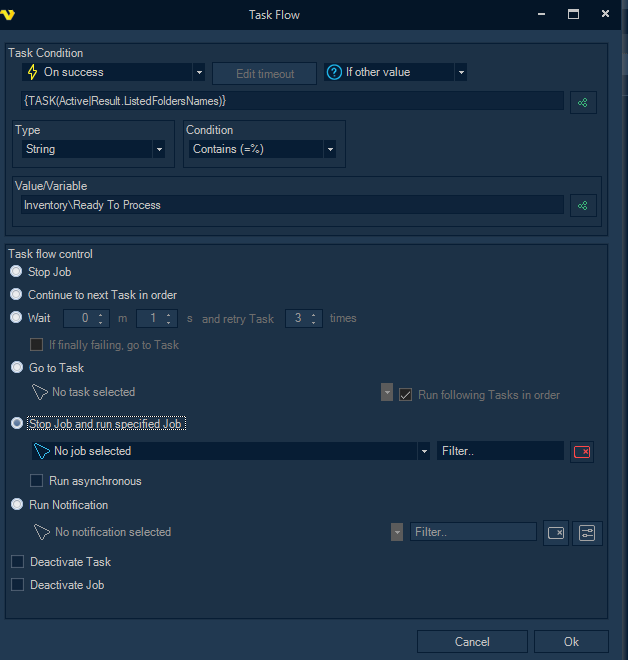
Task: Expand the Type String dropdown
Action: pos(158,149)
